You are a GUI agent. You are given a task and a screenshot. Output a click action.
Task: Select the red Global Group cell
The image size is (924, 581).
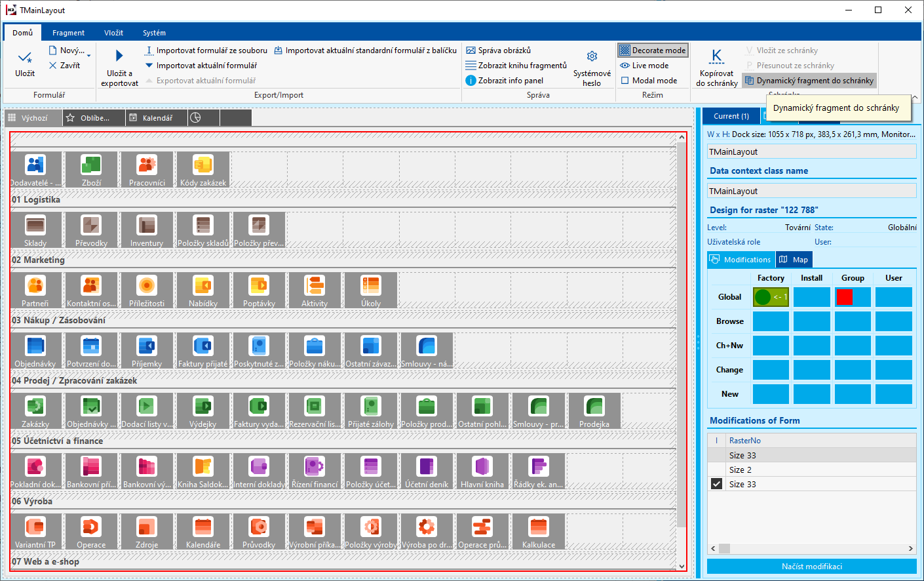tap(853, 297)
